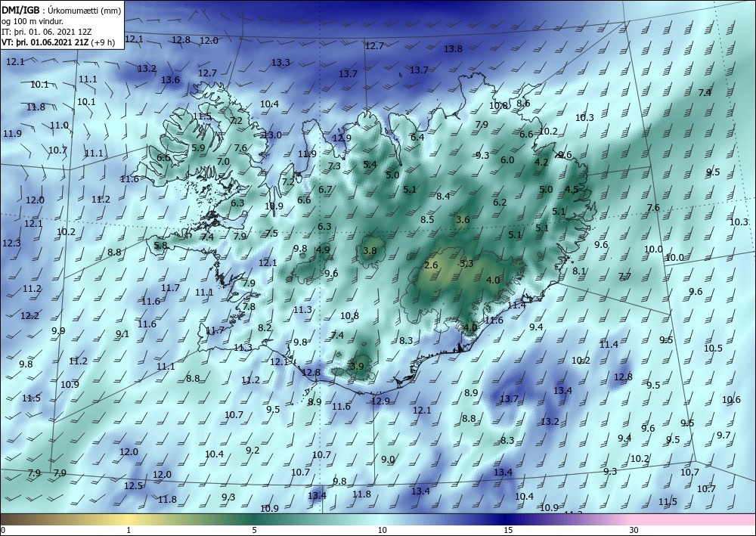Click the map value '10.6'
This screenshot has height=536, width=756.
(x=731, y=400)
